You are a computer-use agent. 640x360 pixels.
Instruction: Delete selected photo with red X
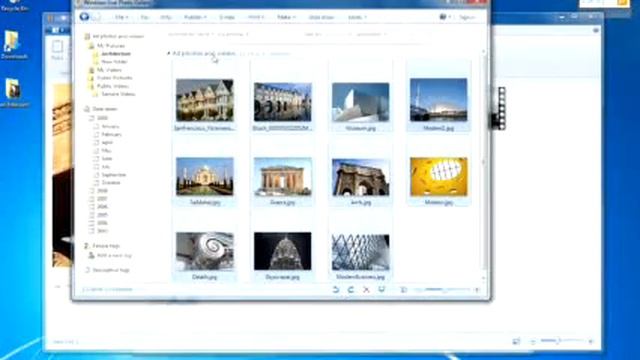(366, 289)
